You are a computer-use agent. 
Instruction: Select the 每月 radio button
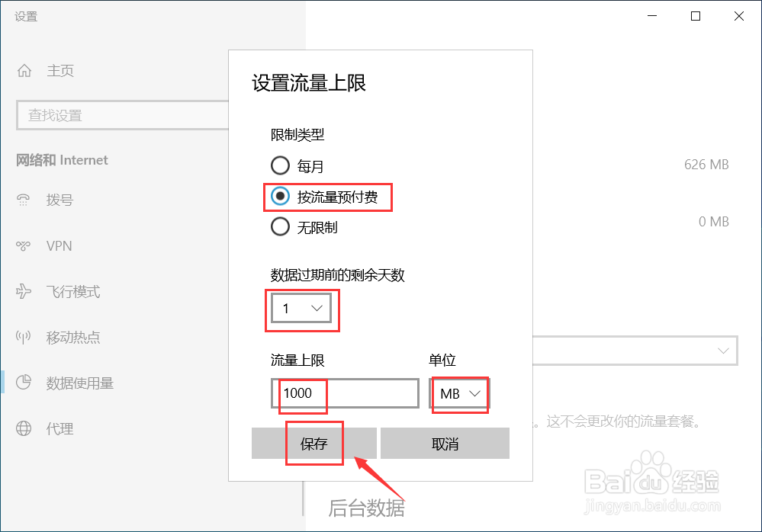click(280, 165)
